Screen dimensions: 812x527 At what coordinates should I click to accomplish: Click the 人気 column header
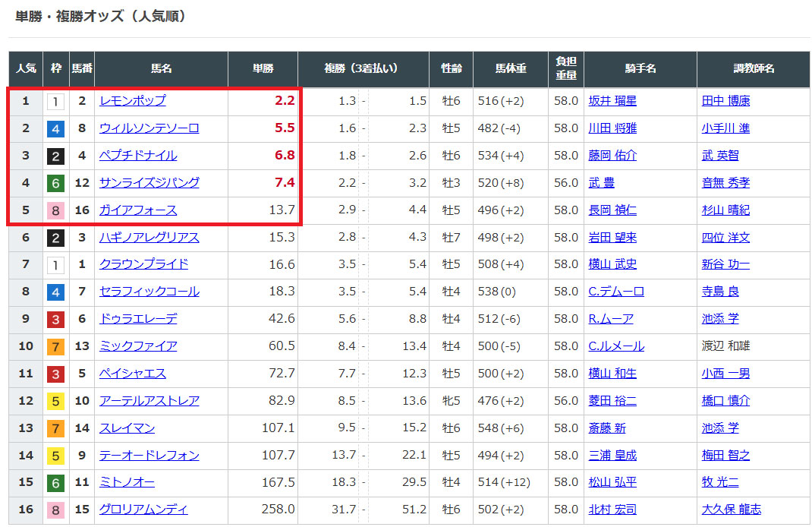26,69
